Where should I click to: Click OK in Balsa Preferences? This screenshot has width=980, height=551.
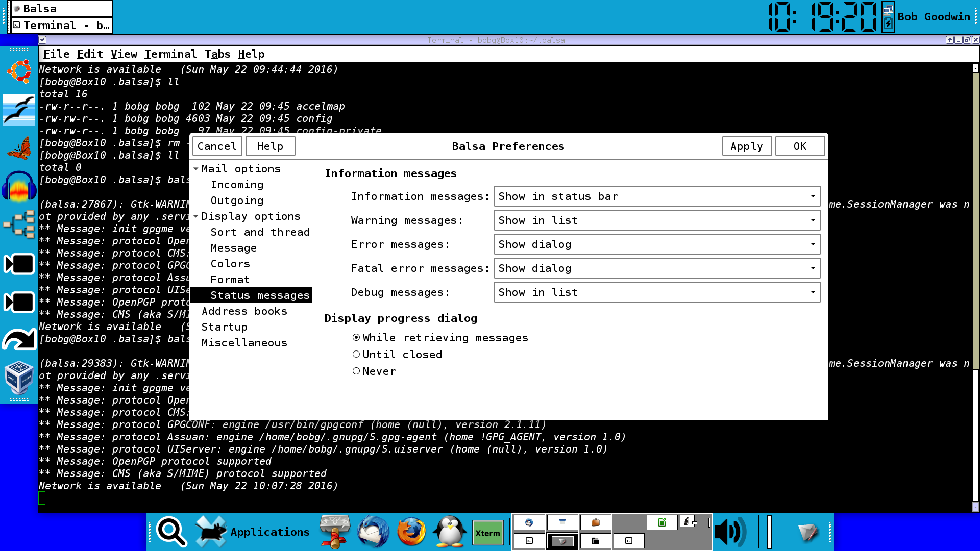click(x=800, y=146)
